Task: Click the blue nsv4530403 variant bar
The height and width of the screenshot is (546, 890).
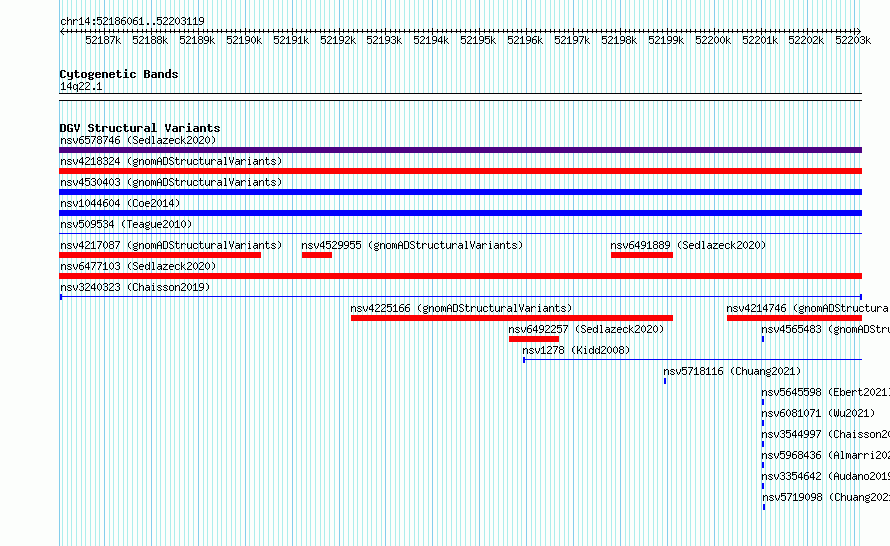Action: click(460, 192)
